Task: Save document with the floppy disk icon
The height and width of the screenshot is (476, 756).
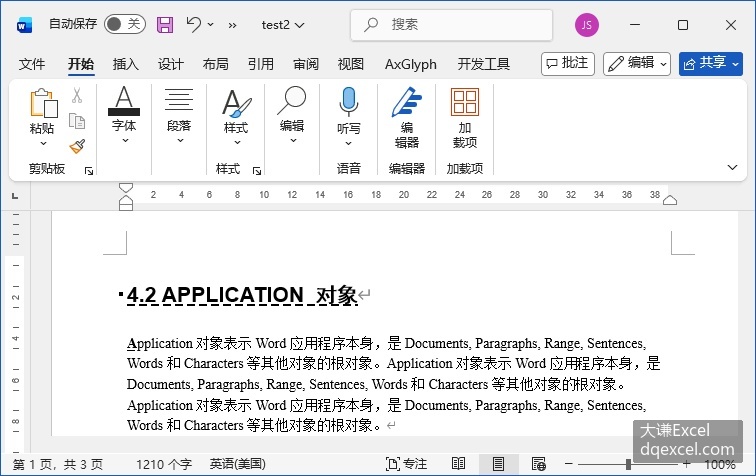Action: (x=165, y=25)
